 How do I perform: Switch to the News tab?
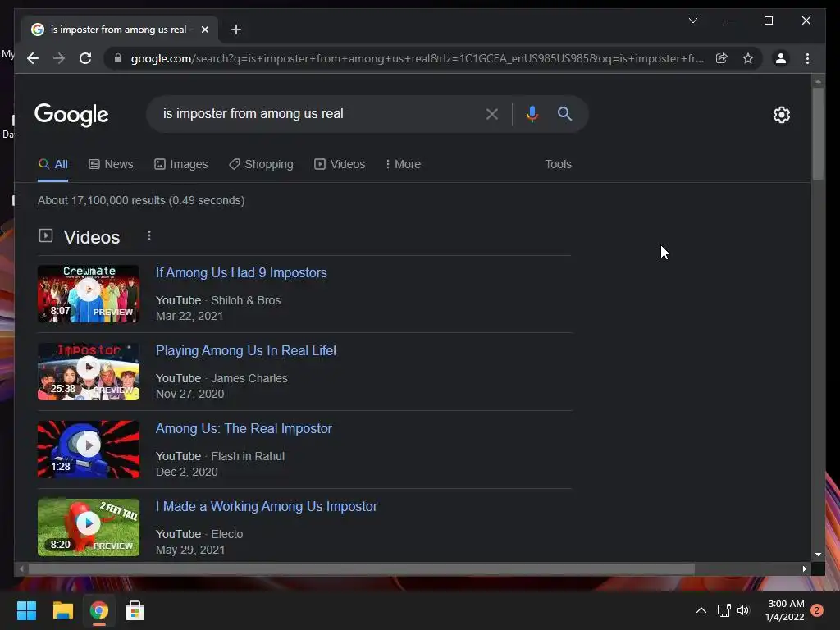click(111, 164)
